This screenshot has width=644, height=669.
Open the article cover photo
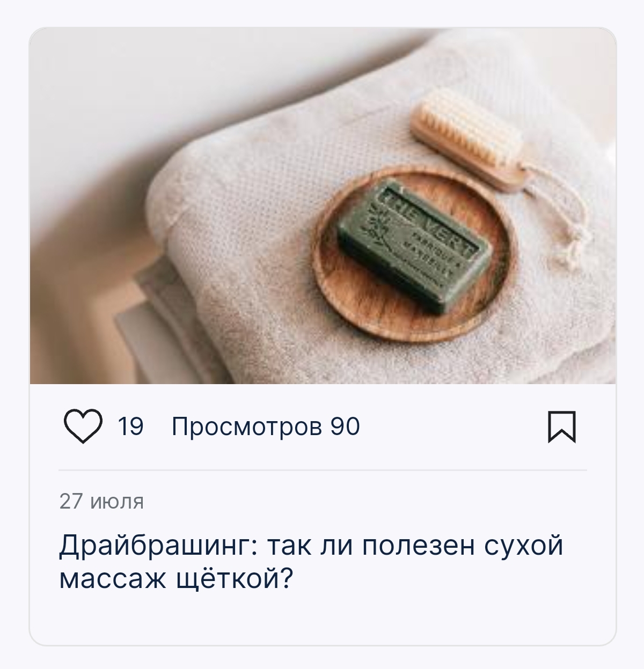pos(323,206)
